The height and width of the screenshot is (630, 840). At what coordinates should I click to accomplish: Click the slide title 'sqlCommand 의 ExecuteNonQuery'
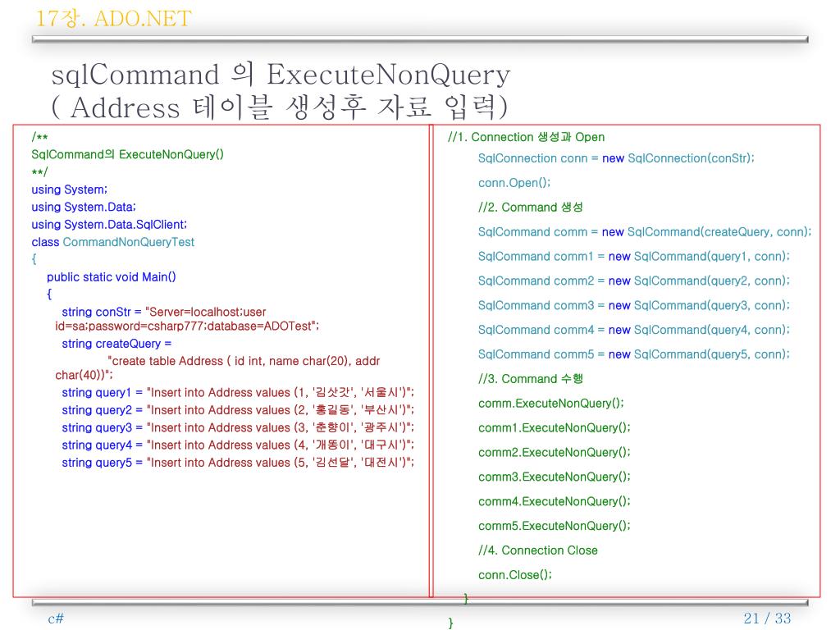coord(281,75)
